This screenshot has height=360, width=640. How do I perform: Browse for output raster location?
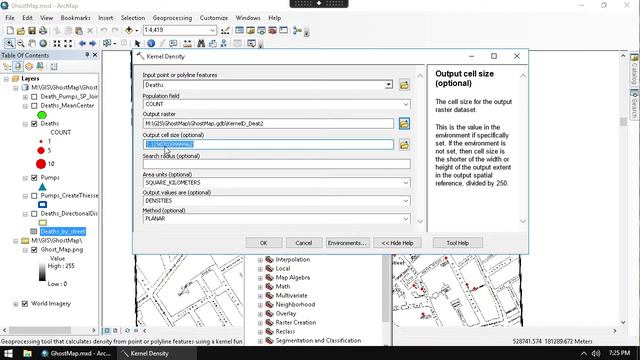click(x=404, y=124)
